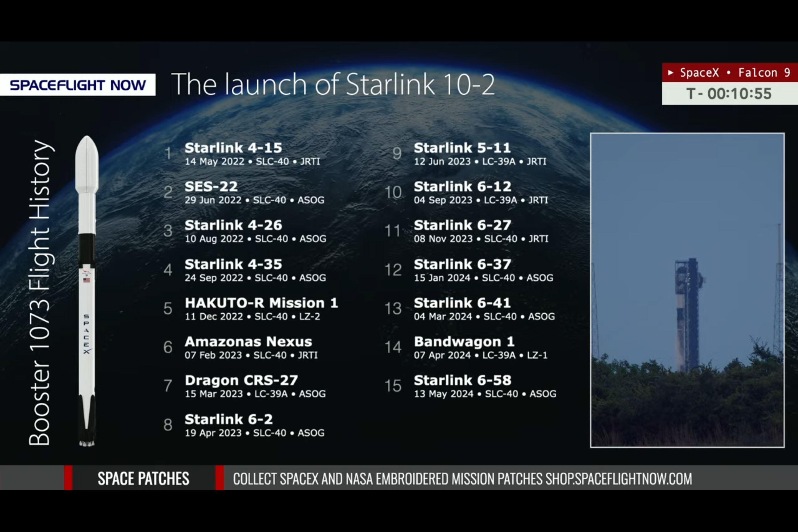Click flight number 10 in the list

393,192
